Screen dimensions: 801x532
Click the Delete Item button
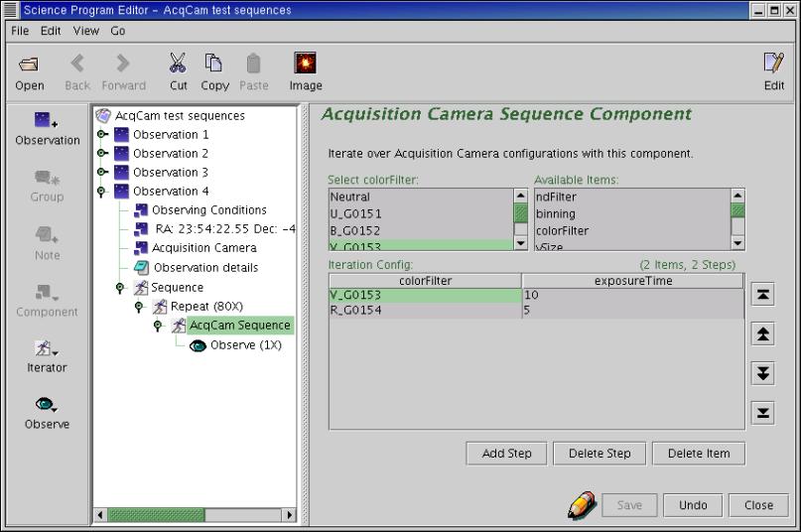pos(699,454)
